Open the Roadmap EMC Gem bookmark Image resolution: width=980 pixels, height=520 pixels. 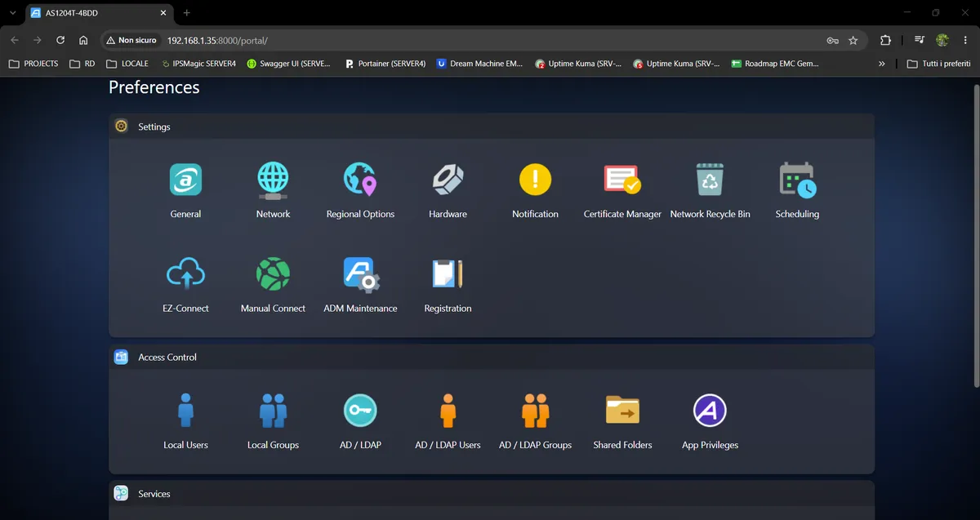coord(775,63)
